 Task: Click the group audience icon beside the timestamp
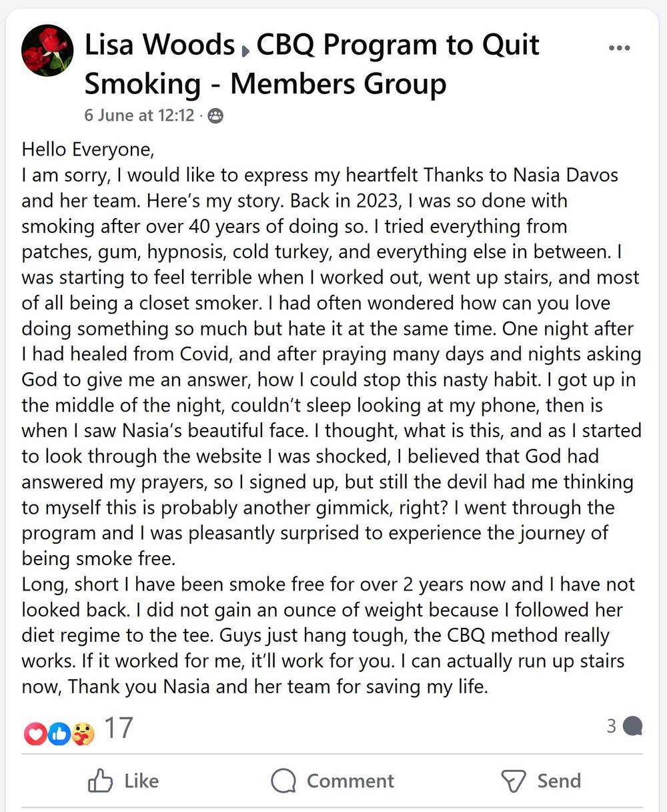[215, 116]
